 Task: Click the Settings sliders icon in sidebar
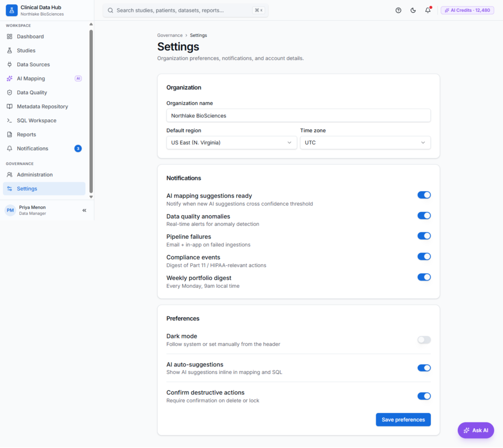(10, 189)
